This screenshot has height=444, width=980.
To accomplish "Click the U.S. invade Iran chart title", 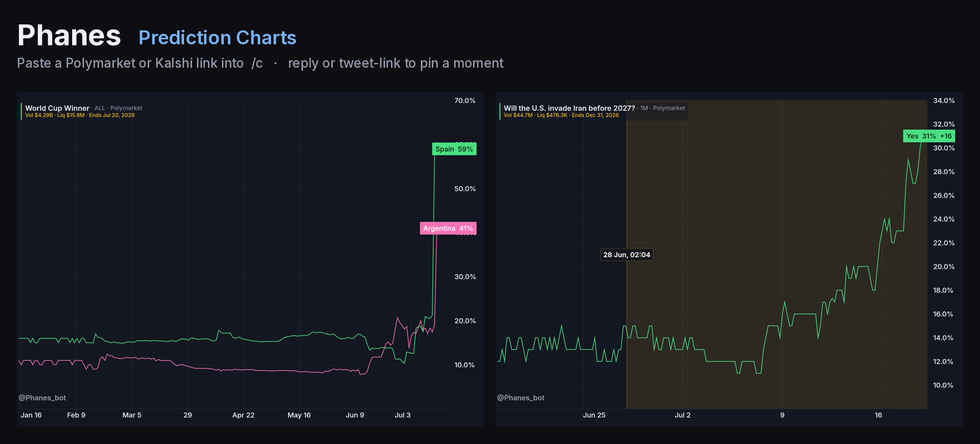I will [x=569, y=108].
